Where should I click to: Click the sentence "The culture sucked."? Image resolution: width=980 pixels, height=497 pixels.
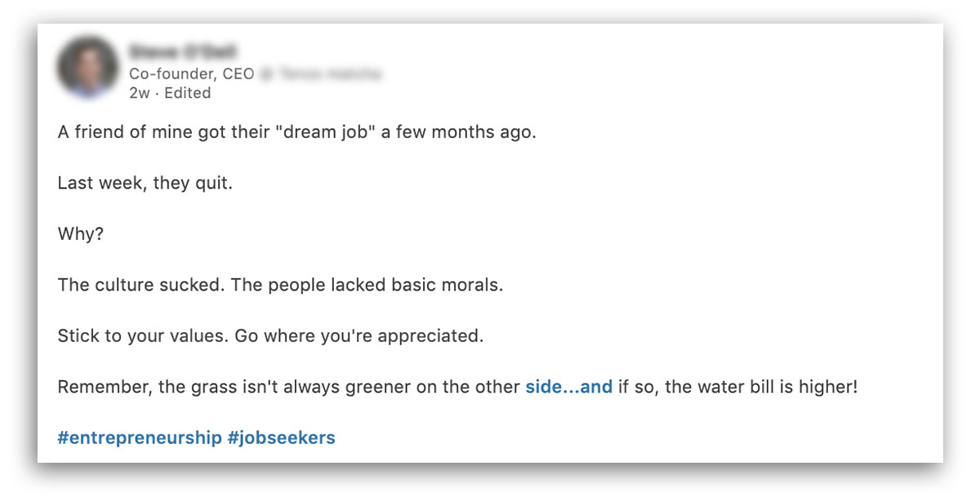[140, 286]
